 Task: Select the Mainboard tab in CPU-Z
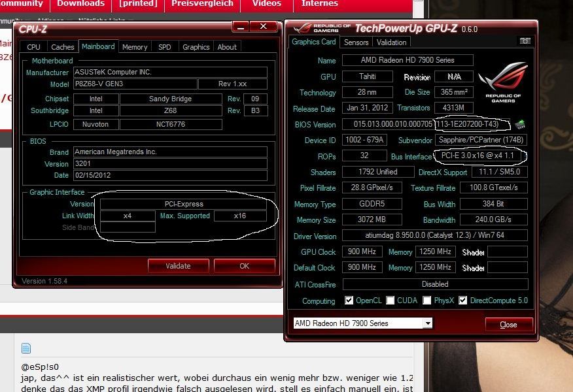pos(98,46)
